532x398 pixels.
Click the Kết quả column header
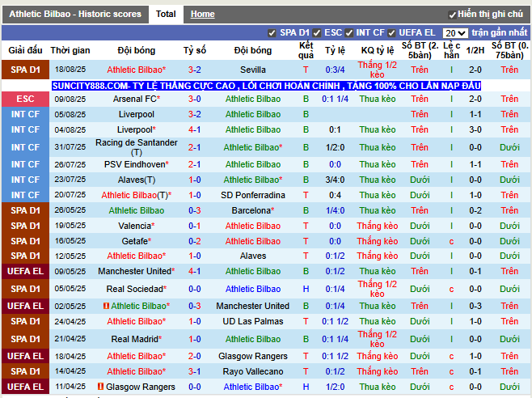coord(306,50)
